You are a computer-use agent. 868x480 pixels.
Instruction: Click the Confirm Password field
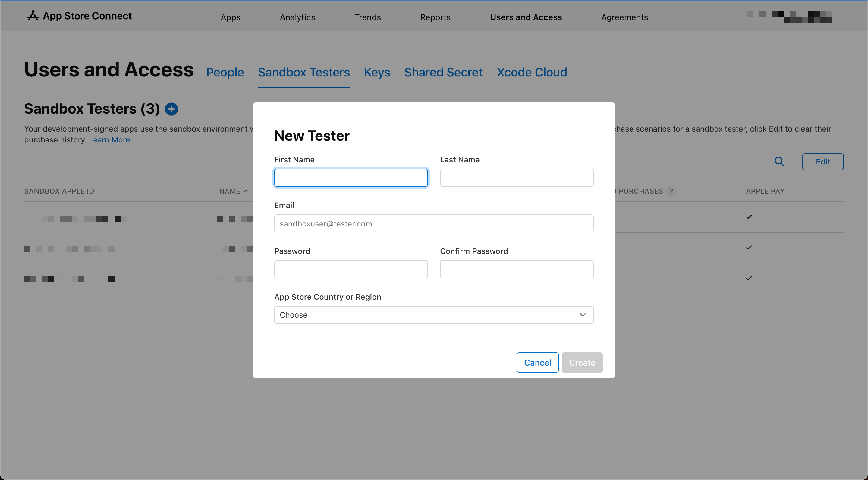[x=516, y=269]
